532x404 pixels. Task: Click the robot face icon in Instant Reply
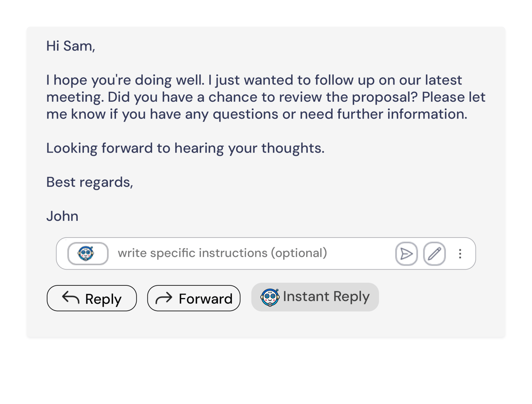click(270, 297)
